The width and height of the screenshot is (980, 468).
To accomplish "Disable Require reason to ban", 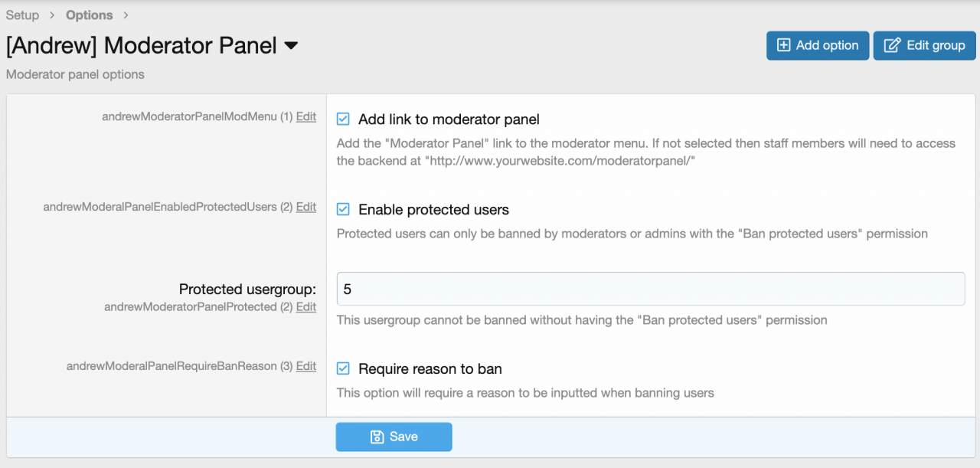I will (344, 369).
